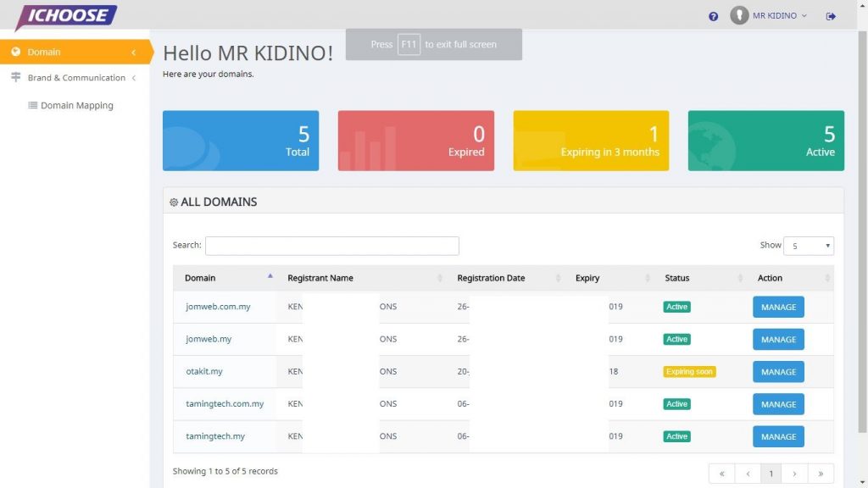Click inside the Search input field
Screen dimensions: 868x488
pos(331,245)
